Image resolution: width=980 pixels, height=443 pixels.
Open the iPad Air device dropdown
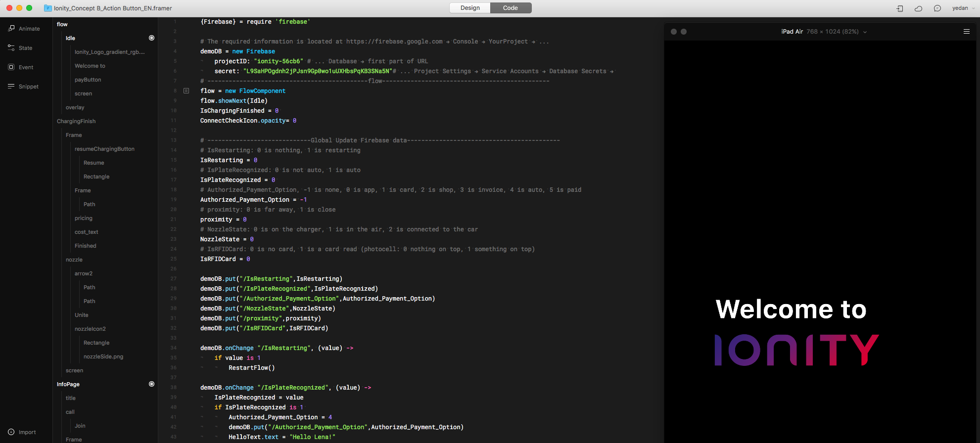click(x=824, y=32)
